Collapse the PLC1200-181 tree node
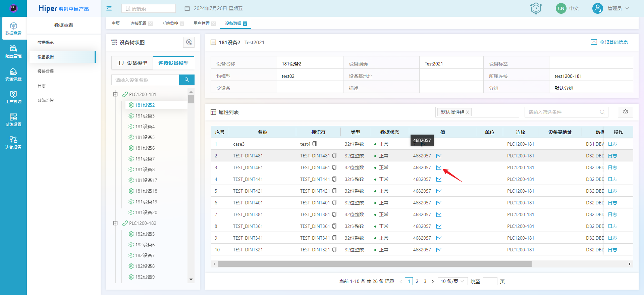Image resolution: width=644 pixels, height=295 pixels. 115,94
